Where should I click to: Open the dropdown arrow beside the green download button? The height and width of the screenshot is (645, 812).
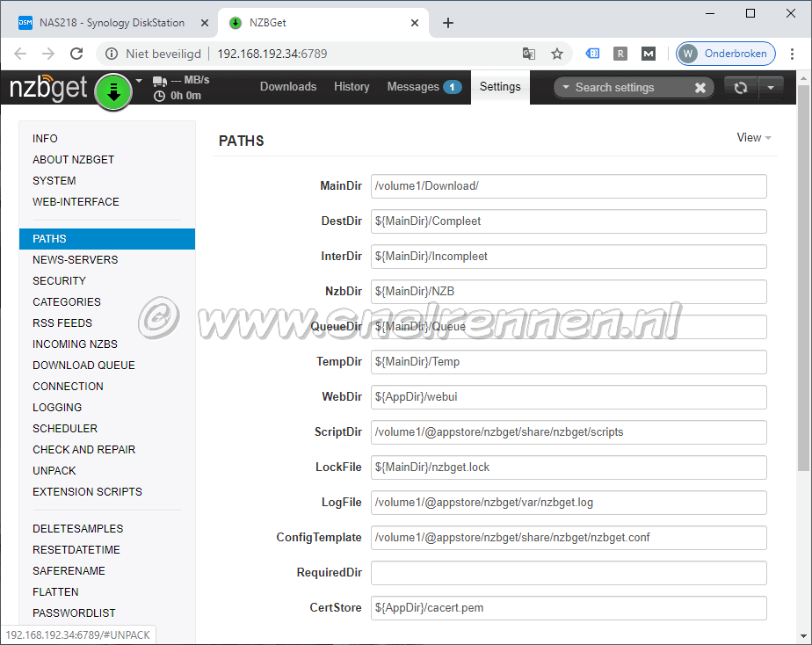tap(139, 81)
